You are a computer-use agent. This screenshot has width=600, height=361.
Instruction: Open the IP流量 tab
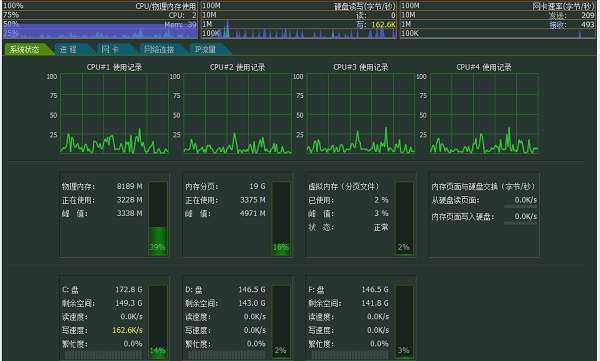207,49
